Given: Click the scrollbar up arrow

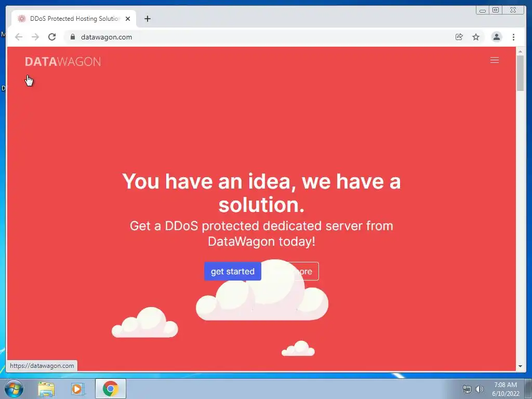Looking at the screenshot, I should point(520,51).
